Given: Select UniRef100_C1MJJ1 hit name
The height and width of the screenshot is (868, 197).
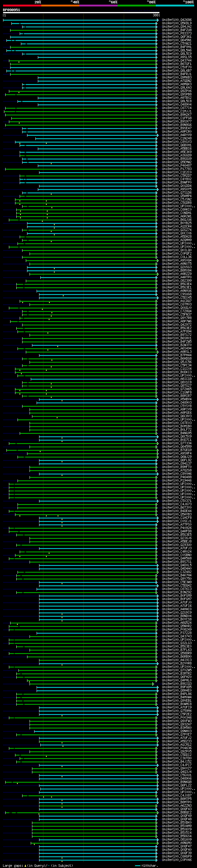Looking at the screenshot, I should pyautogui.click(x=177, y=111).
